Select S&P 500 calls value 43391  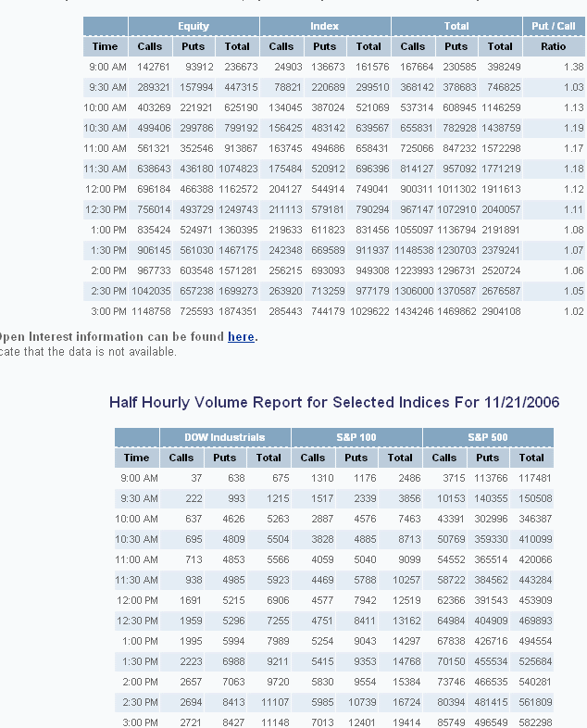pos(451,519)
